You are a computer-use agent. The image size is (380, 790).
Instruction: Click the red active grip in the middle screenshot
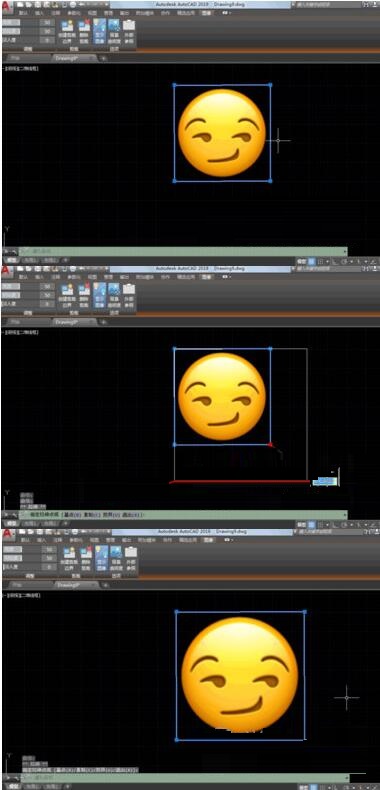click(271, 444)
